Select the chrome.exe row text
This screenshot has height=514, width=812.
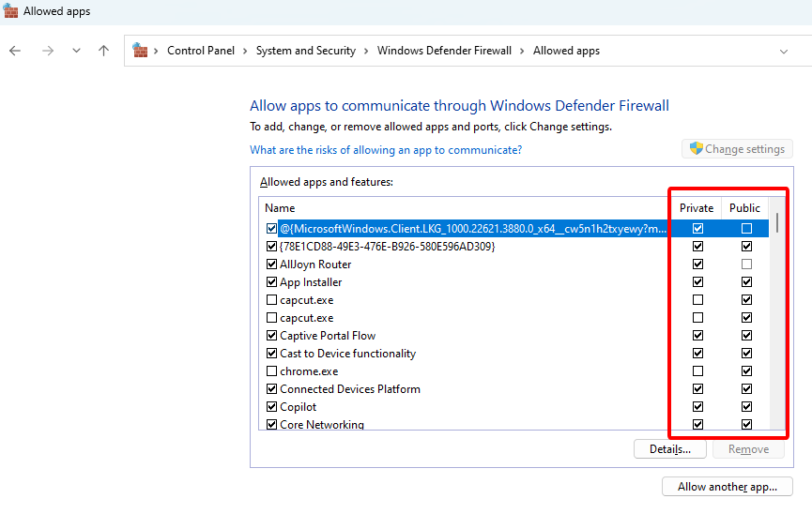coord(309,371)
